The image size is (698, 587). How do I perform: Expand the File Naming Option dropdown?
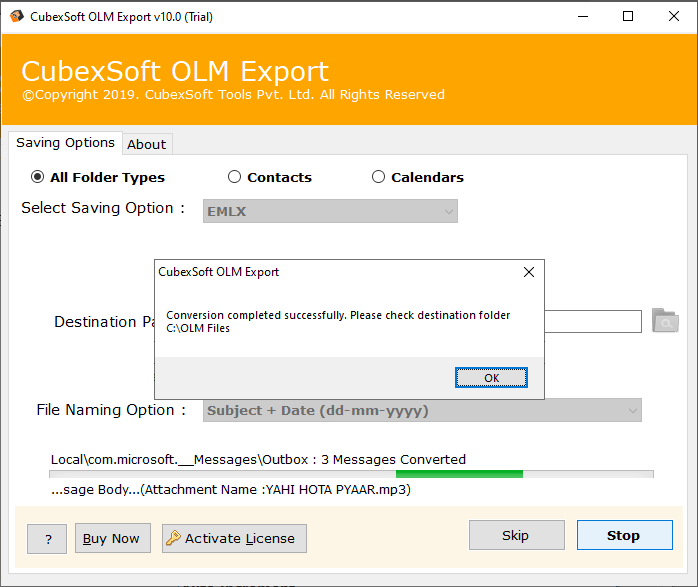[422, 410]
